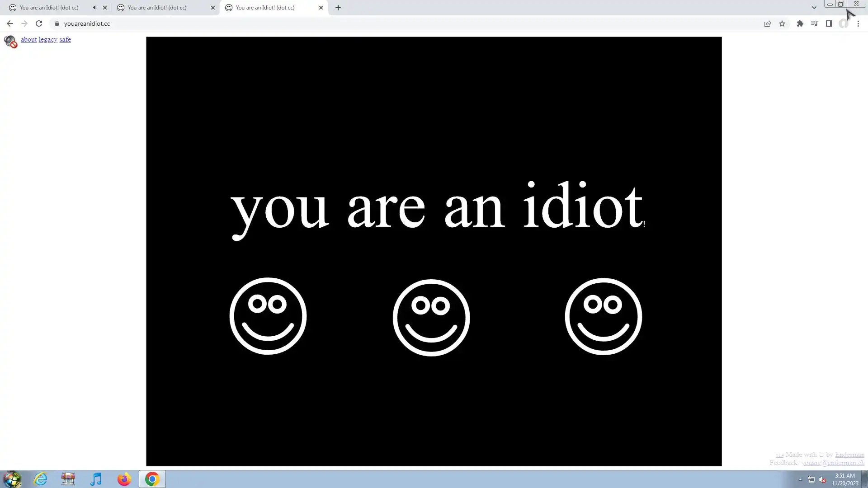Open the Chrome three-dot menu

[858, 23]
